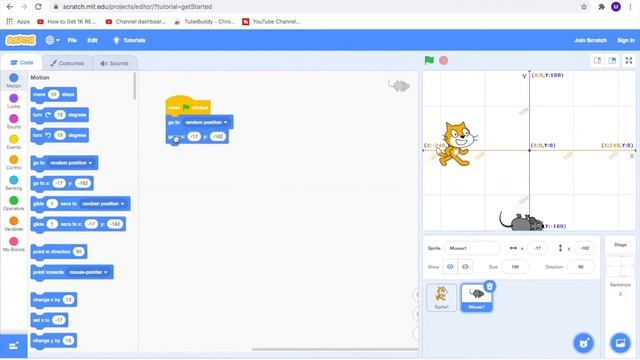Screen dimensions: 640x360
Task: Select the Events block category
Action: tap(13, 142)
